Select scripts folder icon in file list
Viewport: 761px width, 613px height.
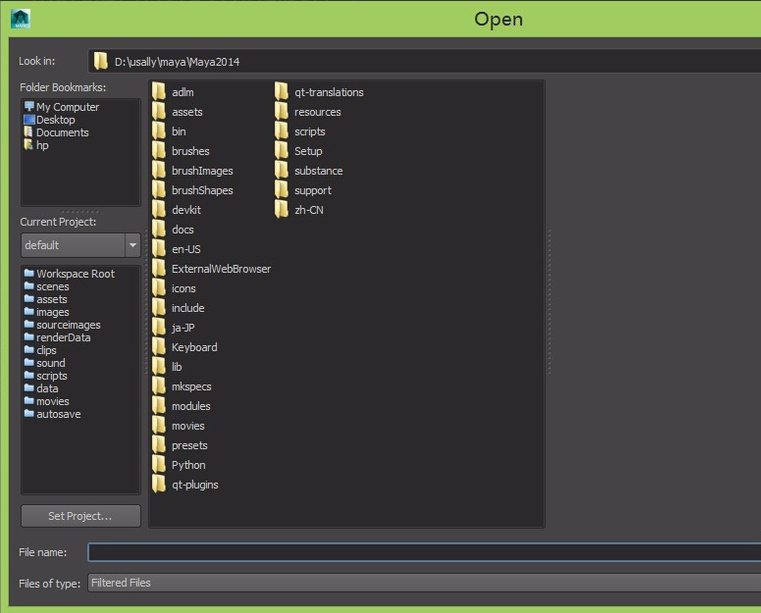click(281, 131)
